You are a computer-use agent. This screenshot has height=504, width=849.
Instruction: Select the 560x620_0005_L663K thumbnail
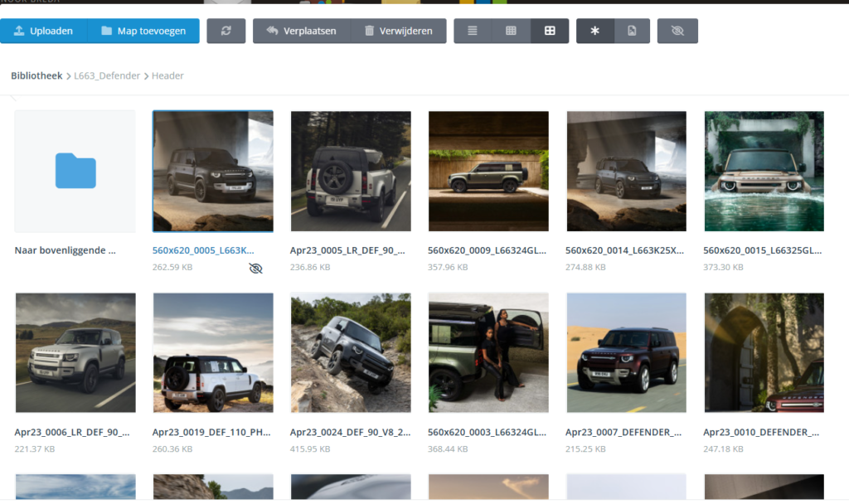click(x=213, y=171)
